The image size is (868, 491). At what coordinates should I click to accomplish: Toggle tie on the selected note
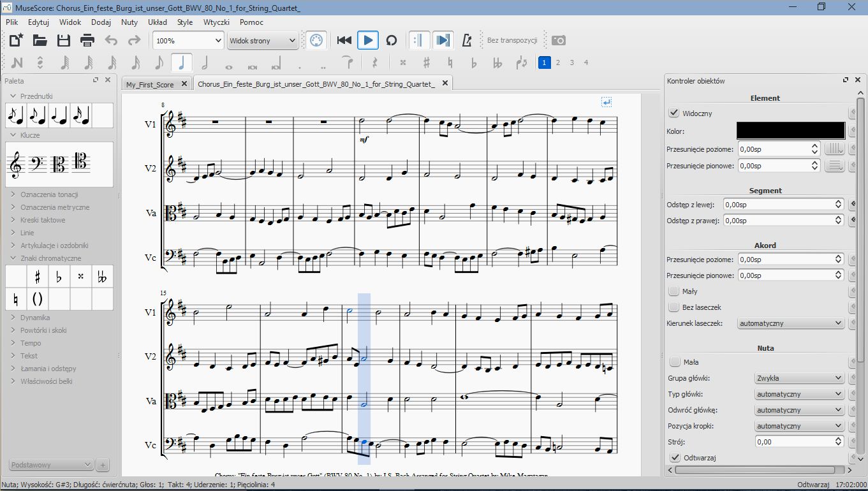click(x=347, y=62)
